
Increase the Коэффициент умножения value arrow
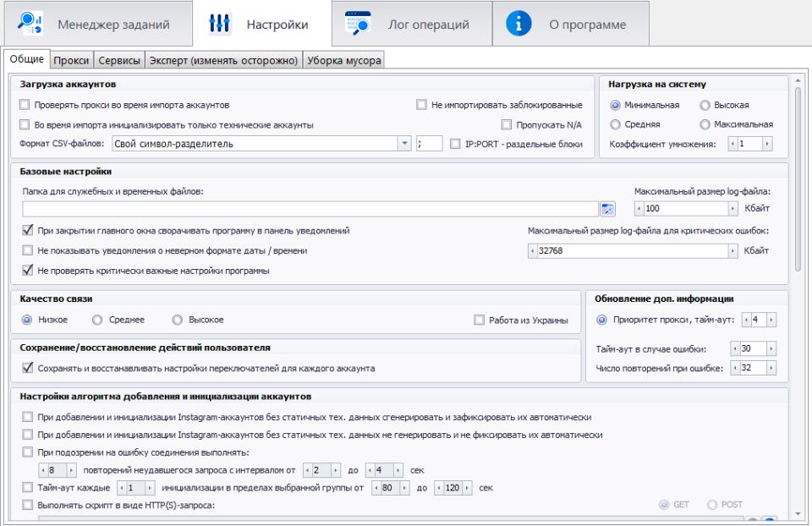click(767, 144)
